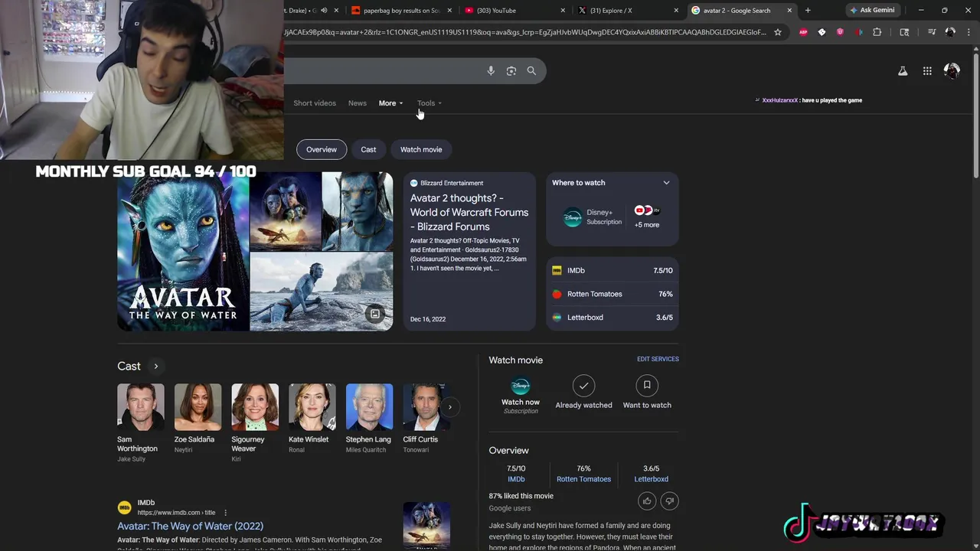Image resolution: width=980 pixels, height=551 pixels.
Task: Select the Cast chip
Action: tap(368, 149)
